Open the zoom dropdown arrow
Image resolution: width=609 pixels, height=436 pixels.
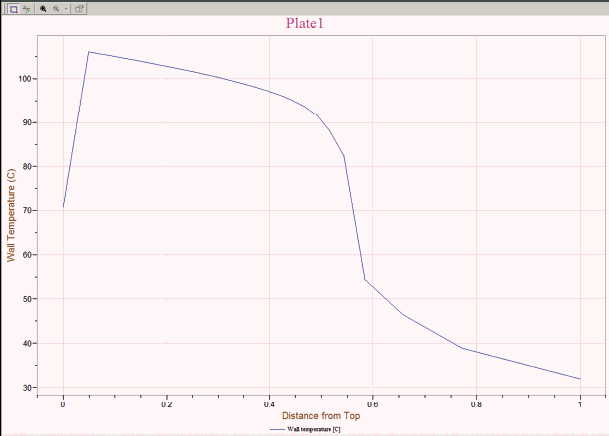coord(66,9)
